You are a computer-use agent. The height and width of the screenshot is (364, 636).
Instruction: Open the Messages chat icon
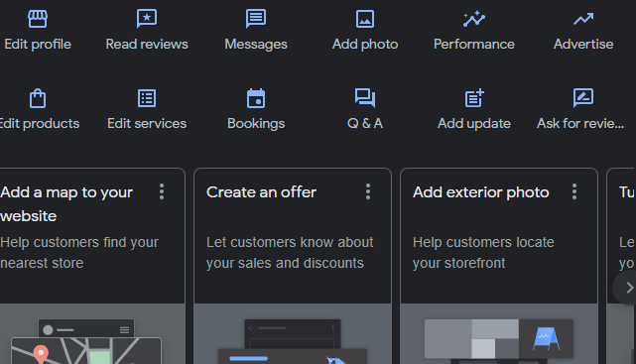pyautogui.click(x=256, y=19)
